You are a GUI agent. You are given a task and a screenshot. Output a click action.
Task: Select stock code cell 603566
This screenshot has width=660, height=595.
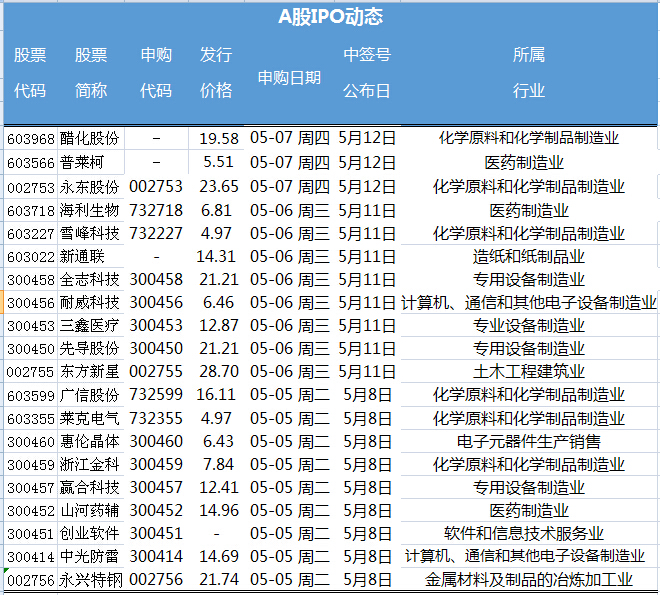click(x=31, y=163)
